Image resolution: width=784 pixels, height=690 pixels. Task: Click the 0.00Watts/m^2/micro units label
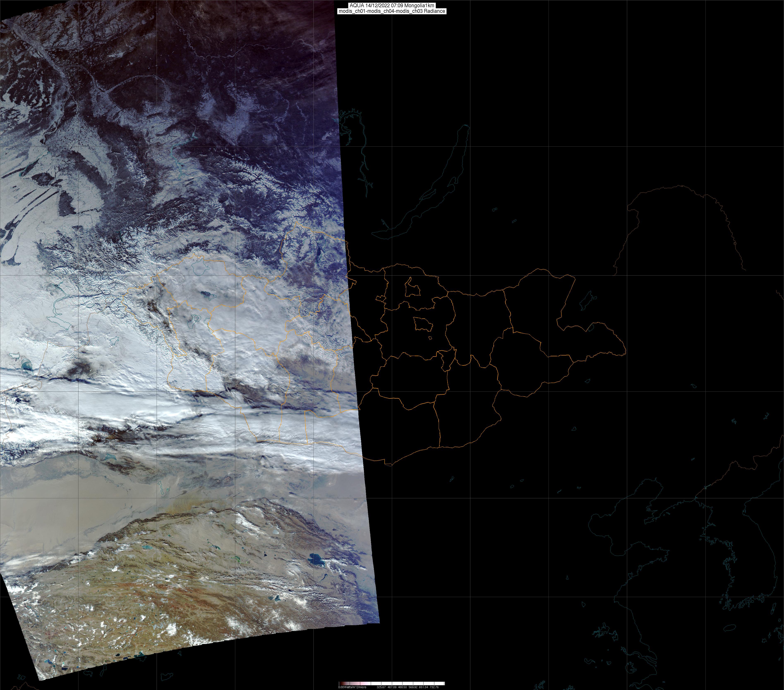click(x=352, y=687)
